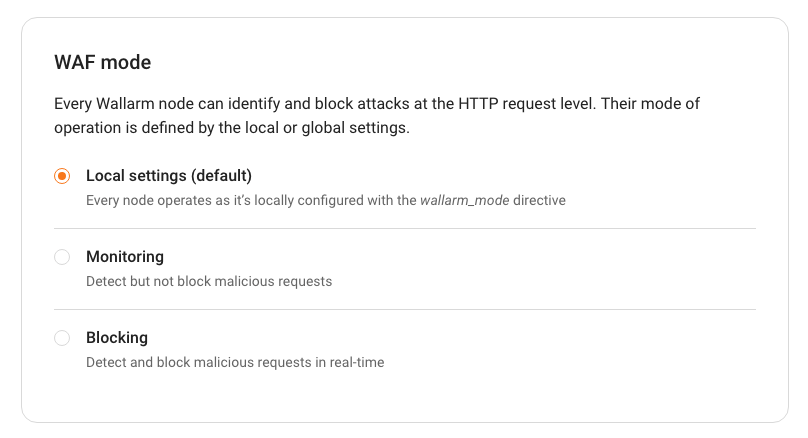The width and height of the screenshot is (808, 438).
Task: Pick the "Blocking" option label text
Action: coord(117,338)
